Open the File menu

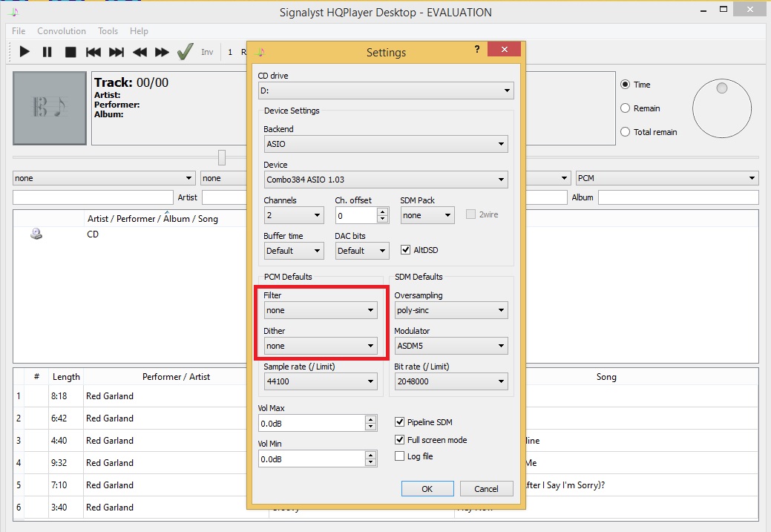[x=19, y=31]
